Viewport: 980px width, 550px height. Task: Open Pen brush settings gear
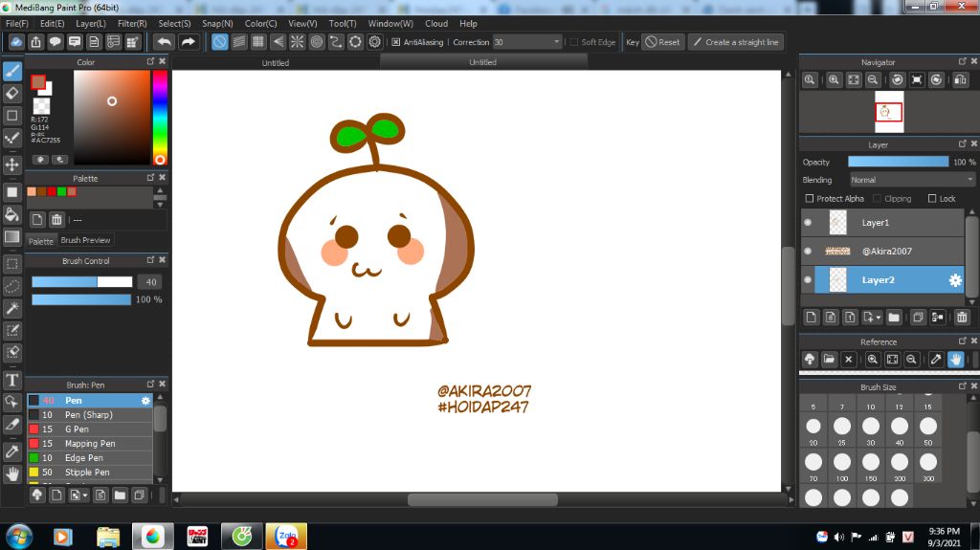click(145, 401)
